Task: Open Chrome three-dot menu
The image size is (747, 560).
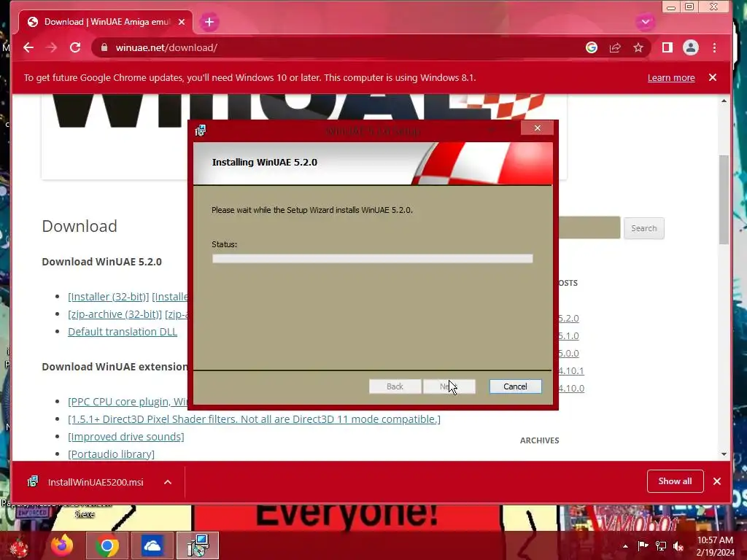Action: [x=714, y=47]
